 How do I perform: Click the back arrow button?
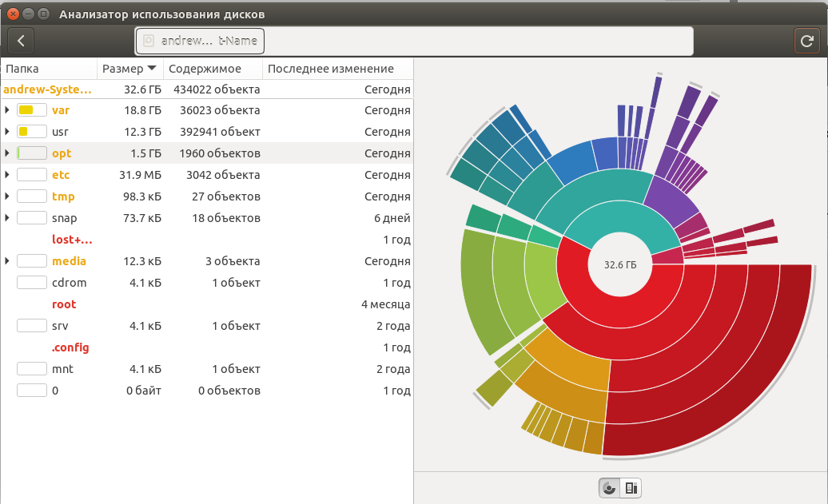[21, 41]
